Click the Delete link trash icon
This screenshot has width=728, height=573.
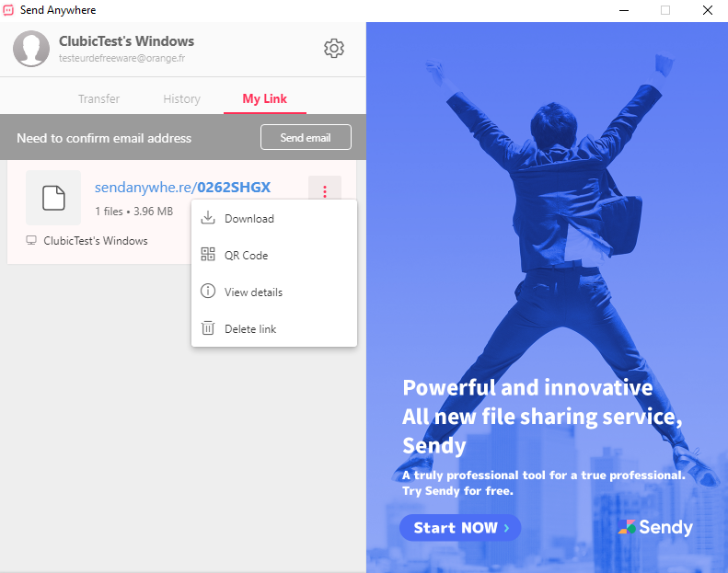[207, 328]
